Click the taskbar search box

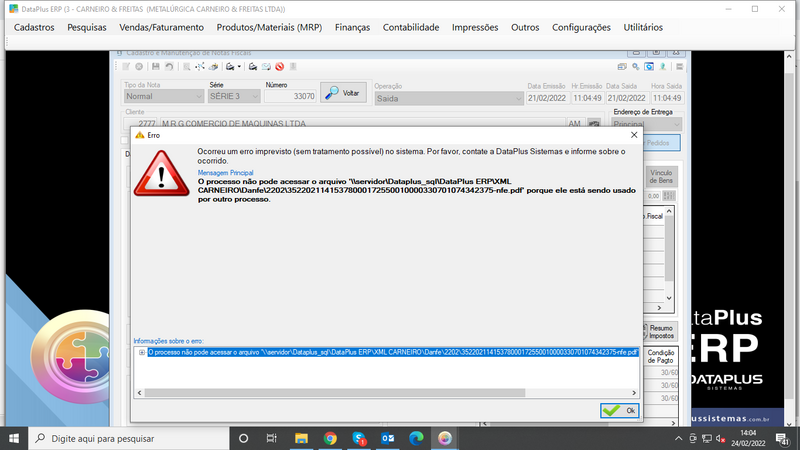tap(129, 438)
